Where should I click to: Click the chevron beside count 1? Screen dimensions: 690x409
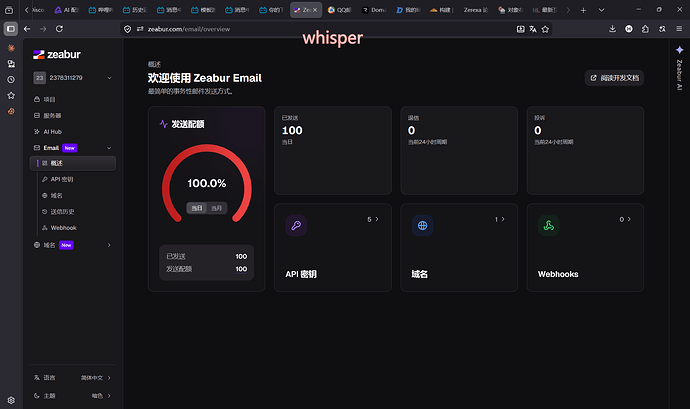[503, 219]
